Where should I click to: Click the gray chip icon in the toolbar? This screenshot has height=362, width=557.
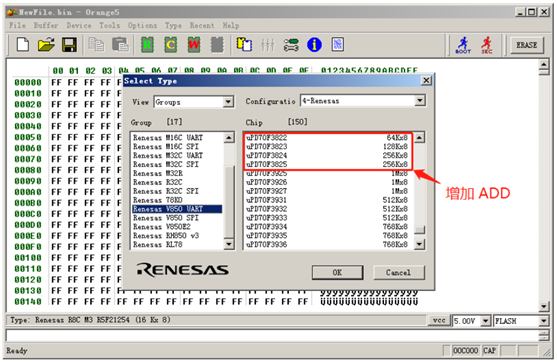pyautogui.click(x=217, y=45)
